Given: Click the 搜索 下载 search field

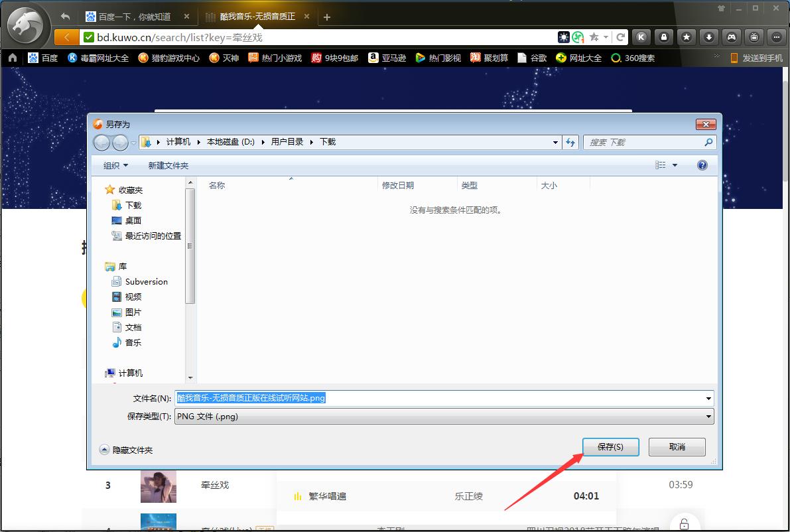Looking at the screenshot, I should (x=643, y=142).
